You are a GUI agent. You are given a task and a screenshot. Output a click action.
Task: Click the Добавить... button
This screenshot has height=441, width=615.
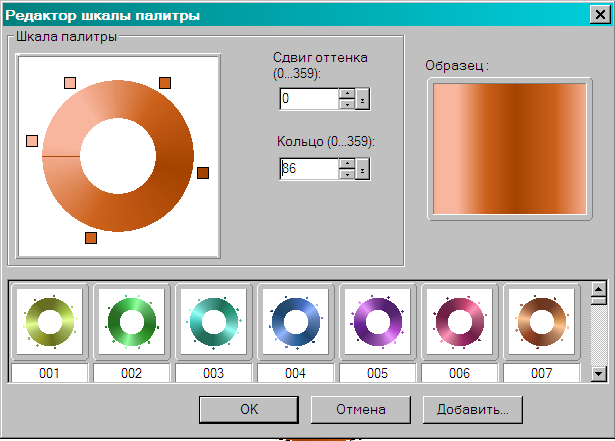[x=473, y=410]
